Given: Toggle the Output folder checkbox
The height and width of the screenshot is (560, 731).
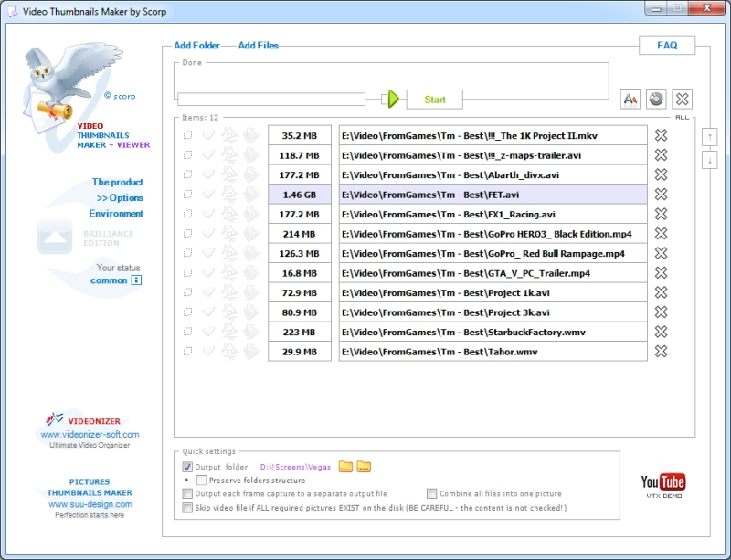Looking at the screenshot, I should click(187, 467).
